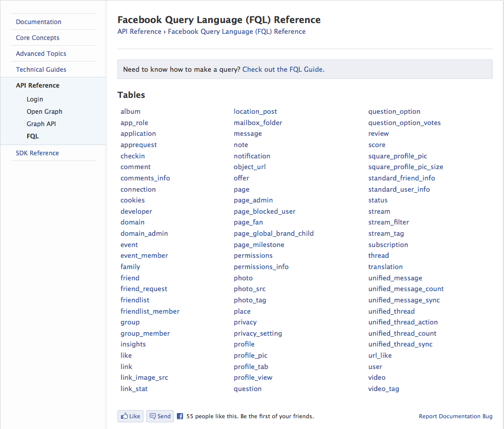Open the square_profile_pic_size table link
The height and width of the screenshot is (429, 504).
coord(406,167)
